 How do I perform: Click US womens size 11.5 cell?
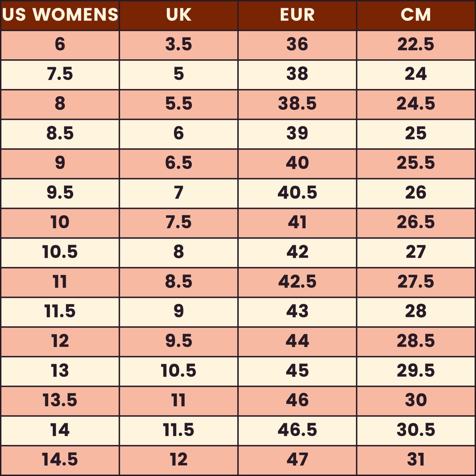tap(60, 311)
